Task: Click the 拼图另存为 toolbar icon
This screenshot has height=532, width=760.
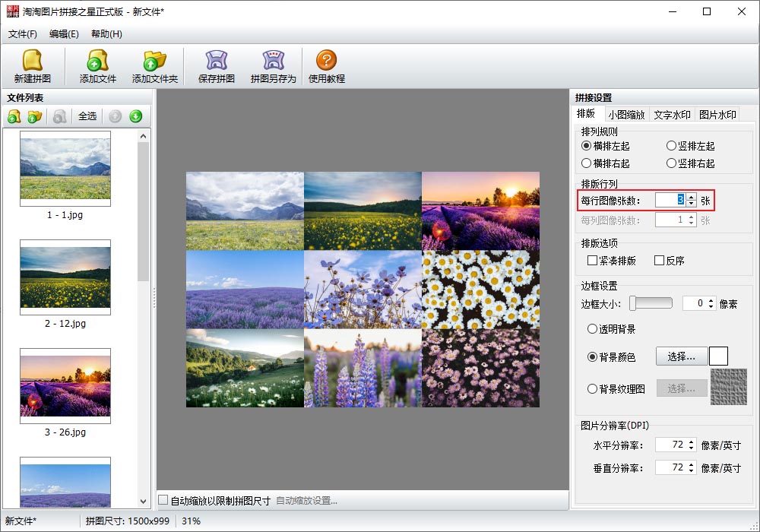Action: (x=274, y=61)
